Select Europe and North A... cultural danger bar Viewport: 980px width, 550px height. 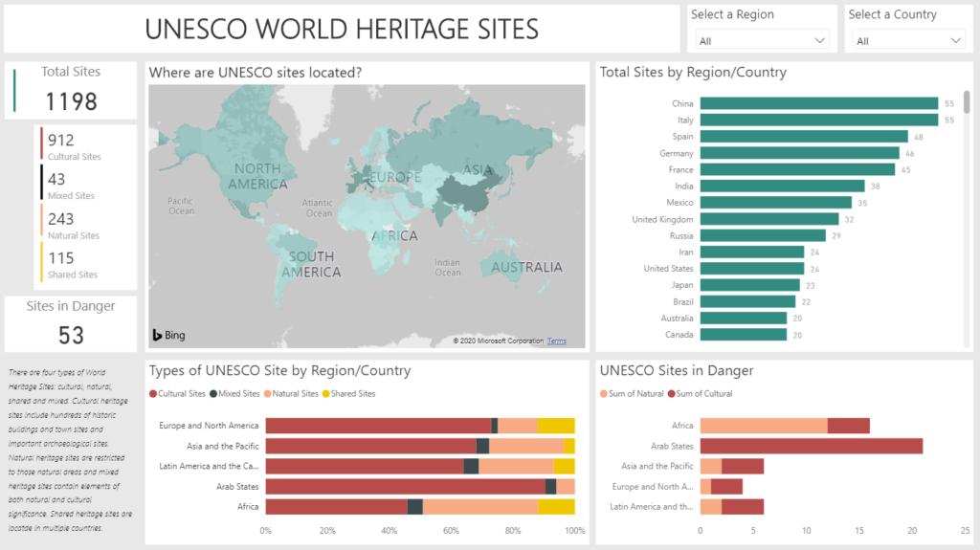[x=727, y=486]
